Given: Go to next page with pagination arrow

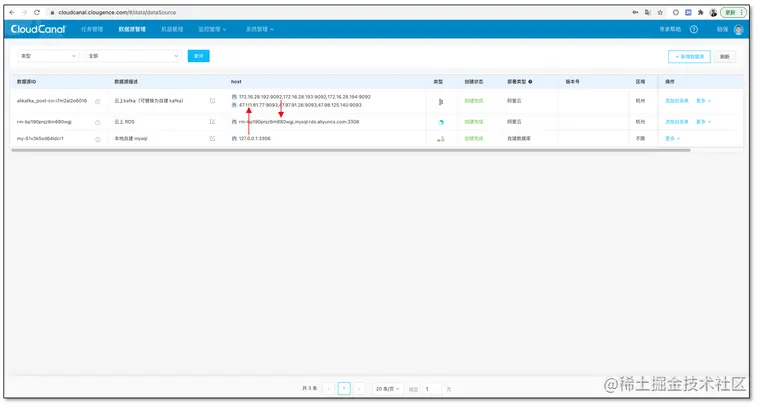Looking at the screenshot, I should [359, 389].
